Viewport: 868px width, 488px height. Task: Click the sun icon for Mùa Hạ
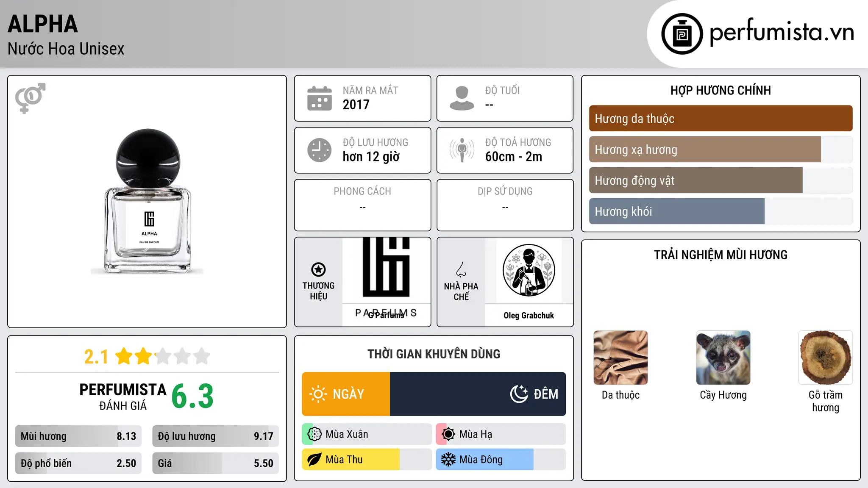coord(448,434)
